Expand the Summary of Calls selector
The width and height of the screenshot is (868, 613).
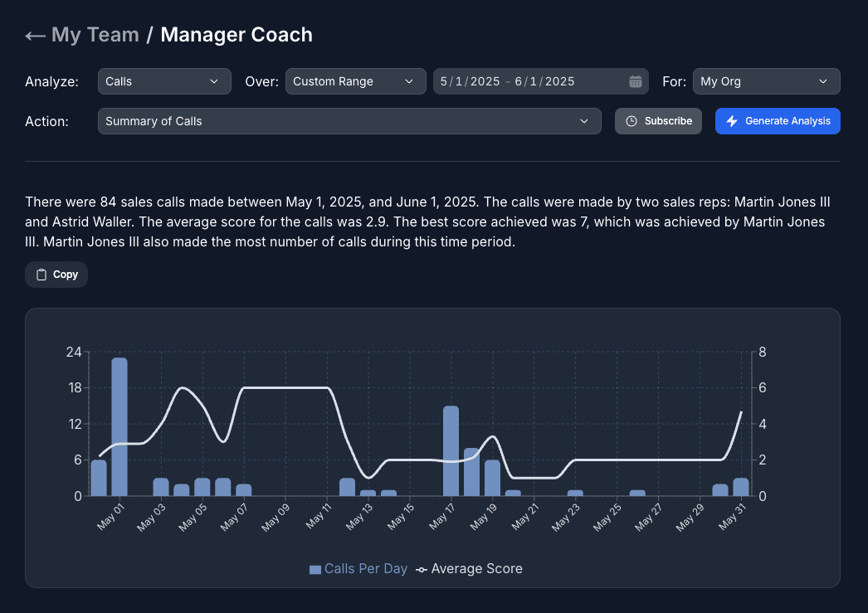[349, 121]
